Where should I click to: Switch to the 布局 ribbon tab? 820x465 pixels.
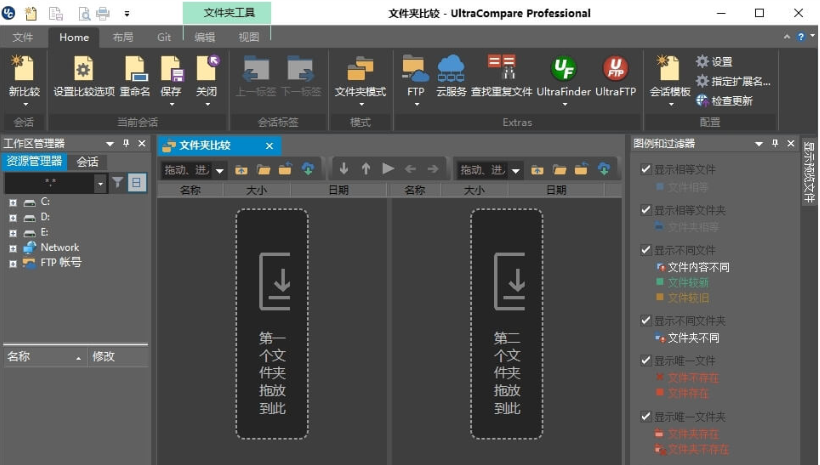pos(123,37)
